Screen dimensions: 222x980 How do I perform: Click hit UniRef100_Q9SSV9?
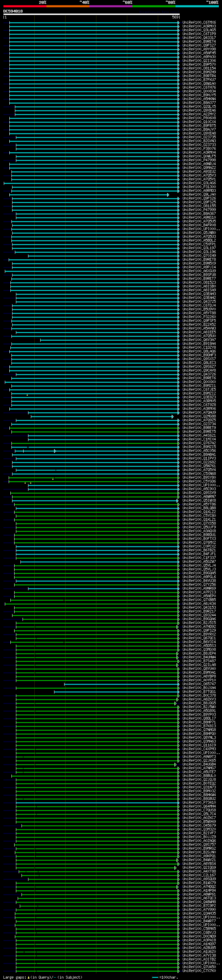199,493
